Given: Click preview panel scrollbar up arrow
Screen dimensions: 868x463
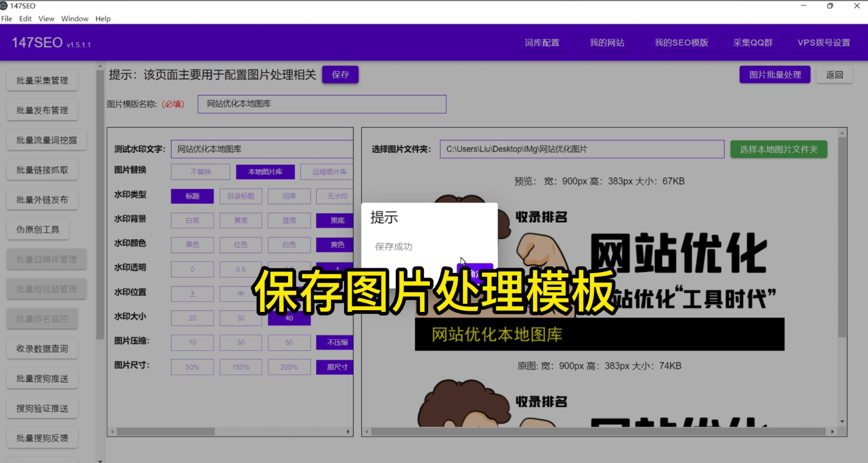Looking at the screenshot, I should [x=843, y=133].
